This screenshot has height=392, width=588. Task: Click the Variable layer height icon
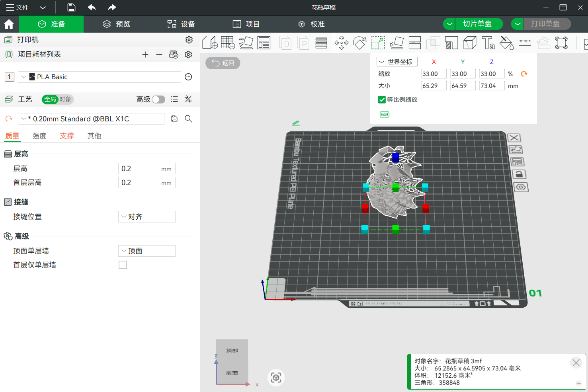point(321,43)
